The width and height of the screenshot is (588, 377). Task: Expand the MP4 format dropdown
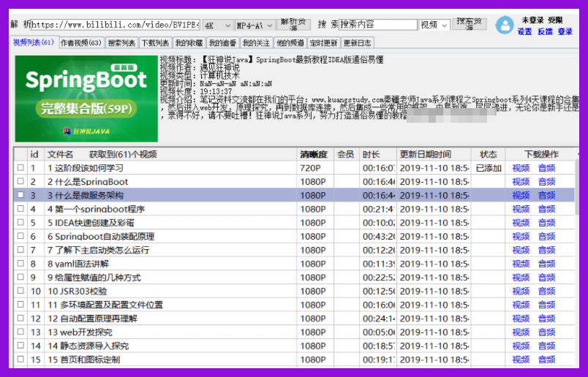tap(255, 26)
